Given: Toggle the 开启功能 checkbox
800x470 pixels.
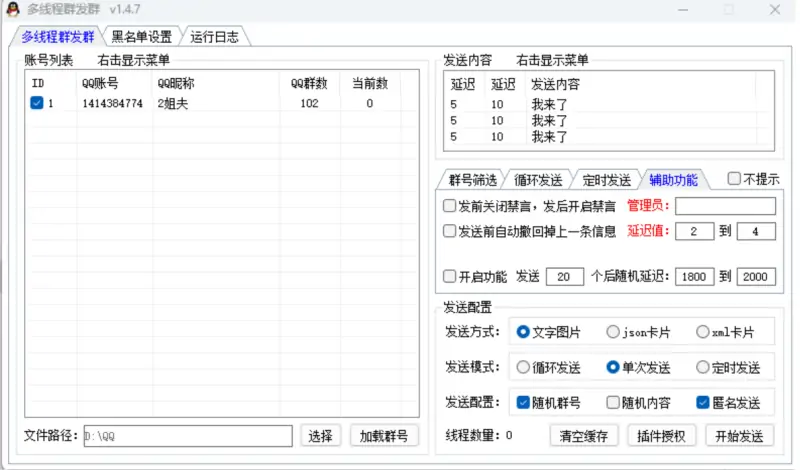Looking at the screenshot, I should coord(450,276).
